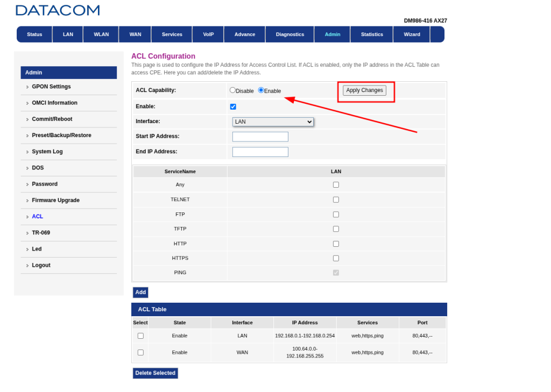Open TR-069 settings

(x=41, y=232)
